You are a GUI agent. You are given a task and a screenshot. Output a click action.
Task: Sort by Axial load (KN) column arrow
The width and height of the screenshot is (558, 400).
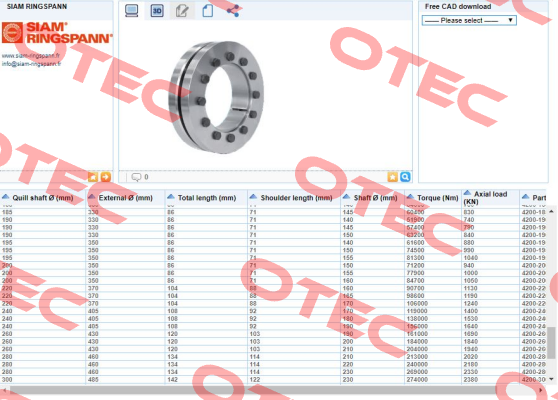[x=467, y=193]
